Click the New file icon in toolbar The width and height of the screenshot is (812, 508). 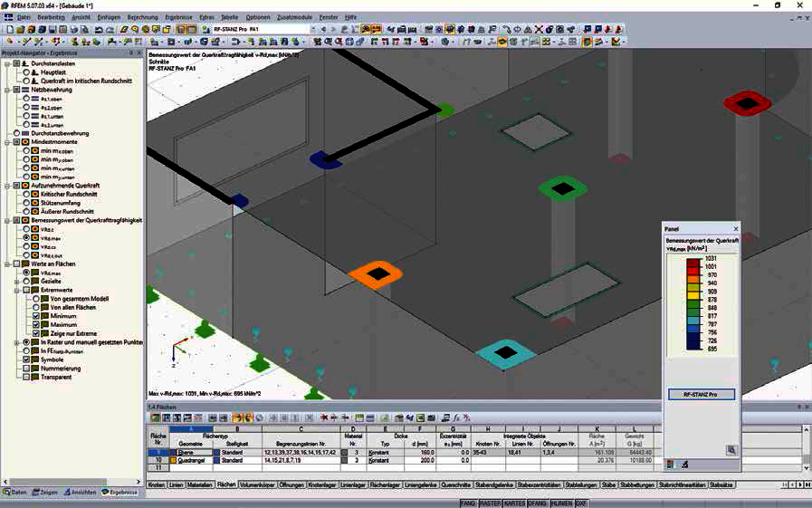9,30
